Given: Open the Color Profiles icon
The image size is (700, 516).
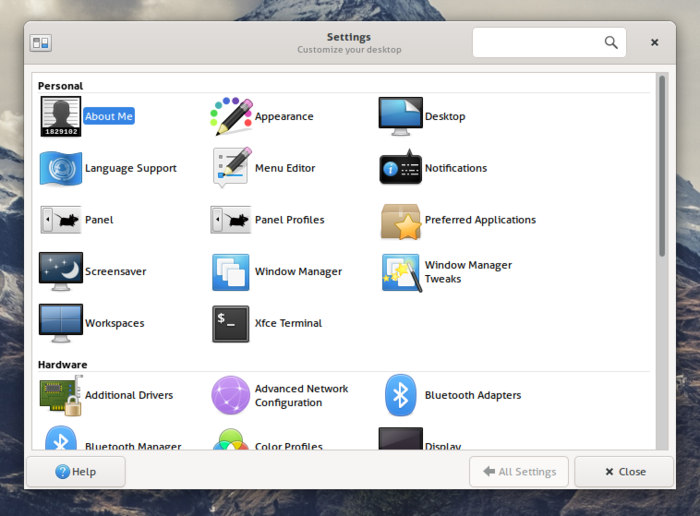Looking at the screenshot, I should click(231, 439).
